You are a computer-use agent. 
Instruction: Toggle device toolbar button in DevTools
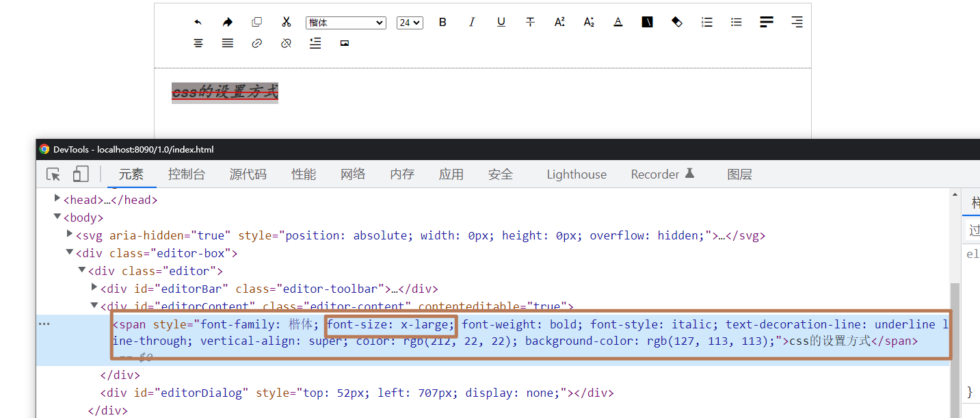pyautogui.click(x=81, y=174)
